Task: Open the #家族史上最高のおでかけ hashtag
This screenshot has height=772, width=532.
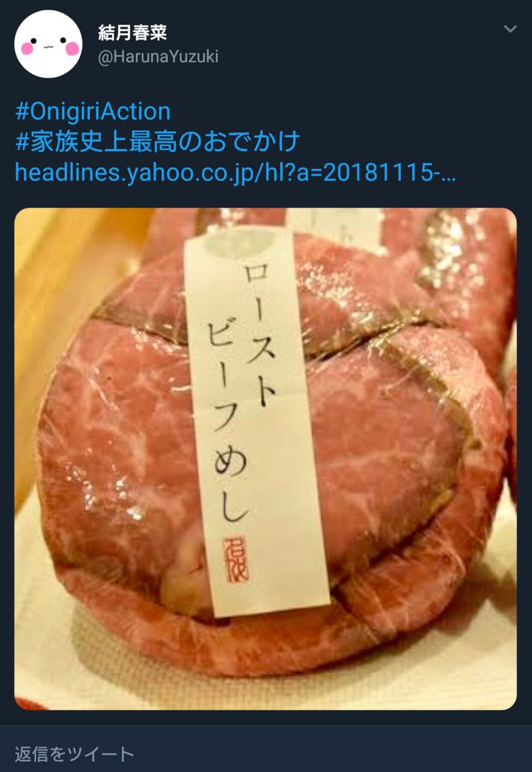Action: pos(157,143)
